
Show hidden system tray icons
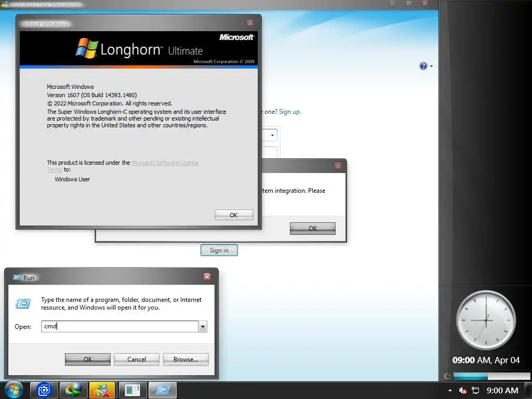[450, 391]
